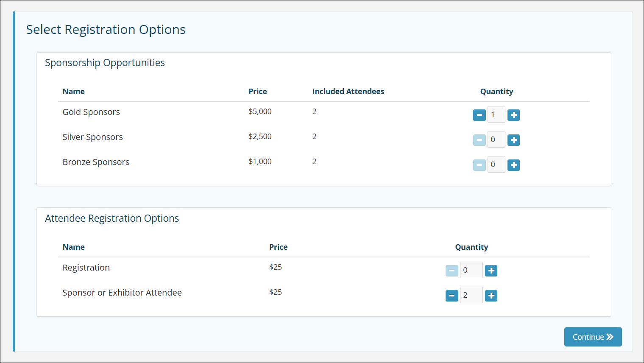Increase Gold Sponsors quantity with plus

tap(513, 115)
